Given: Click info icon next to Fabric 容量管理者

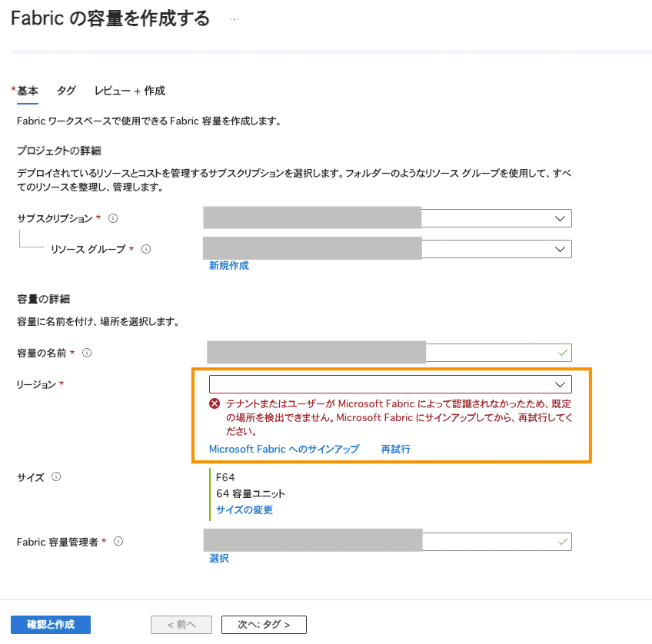Looking at the screenshot, I should (118, 542).
